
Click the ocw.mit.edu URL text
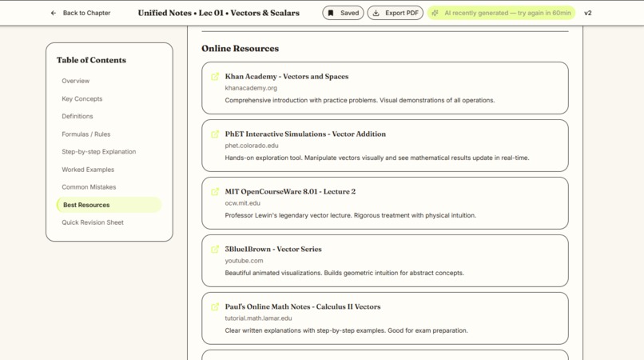(242, 203)
